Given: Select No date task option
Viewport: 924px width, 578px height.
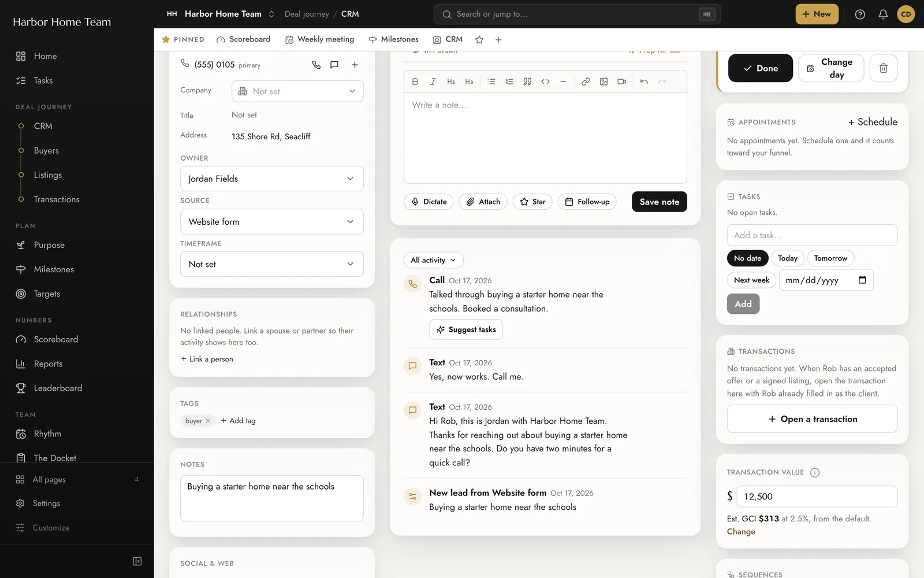Looking at the screenshot, I should click(x=747, y=258).
